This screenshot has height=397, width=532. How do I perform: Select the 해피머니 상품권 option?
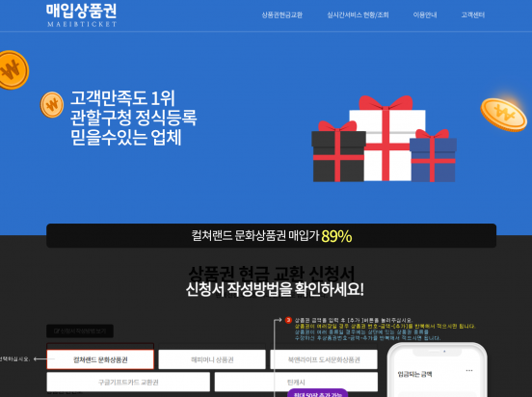(212, 359)
